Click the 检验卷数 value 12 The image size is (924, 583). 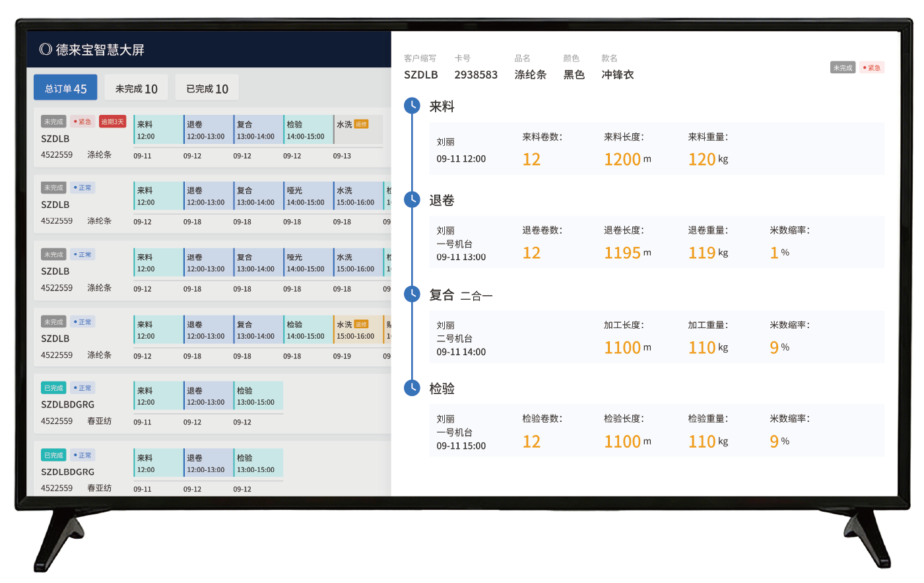531,442
